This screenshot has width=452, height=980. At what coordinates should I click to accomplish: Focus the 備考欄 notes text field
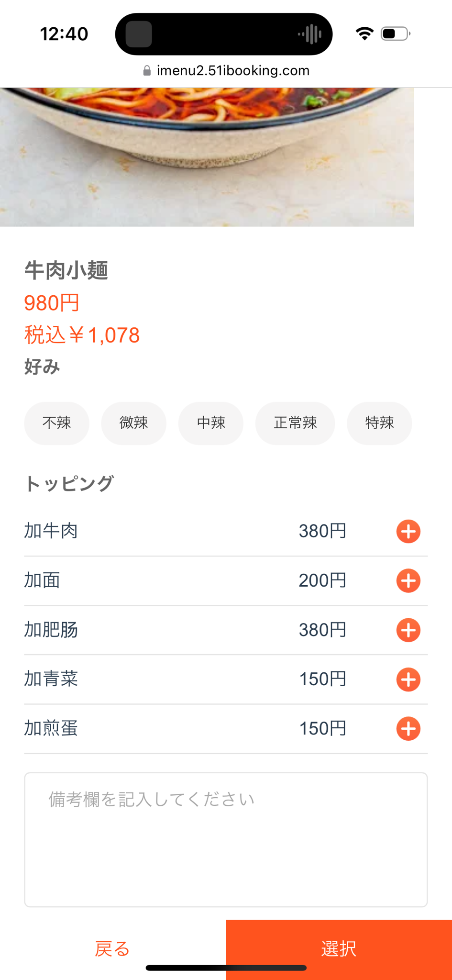[x=226, y=839]
